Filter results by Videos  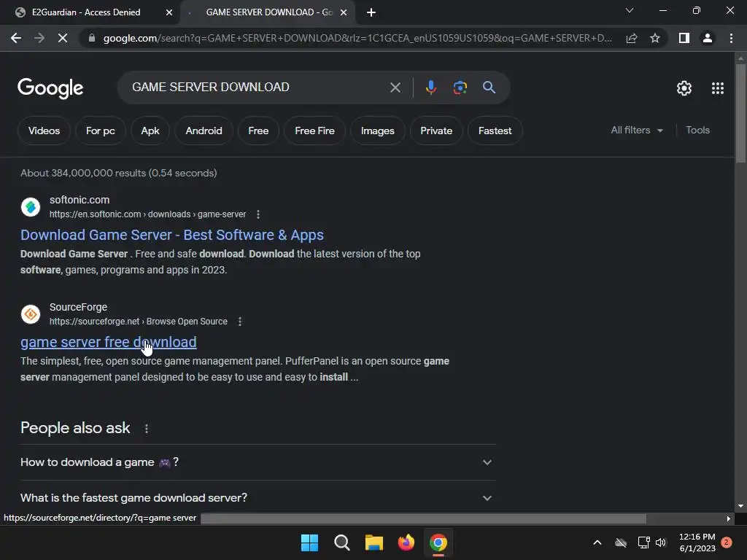pos(44,131)
